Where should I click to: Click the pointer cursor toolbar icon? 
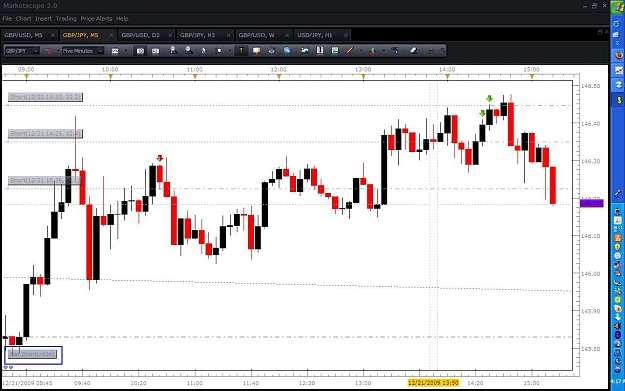204,51
